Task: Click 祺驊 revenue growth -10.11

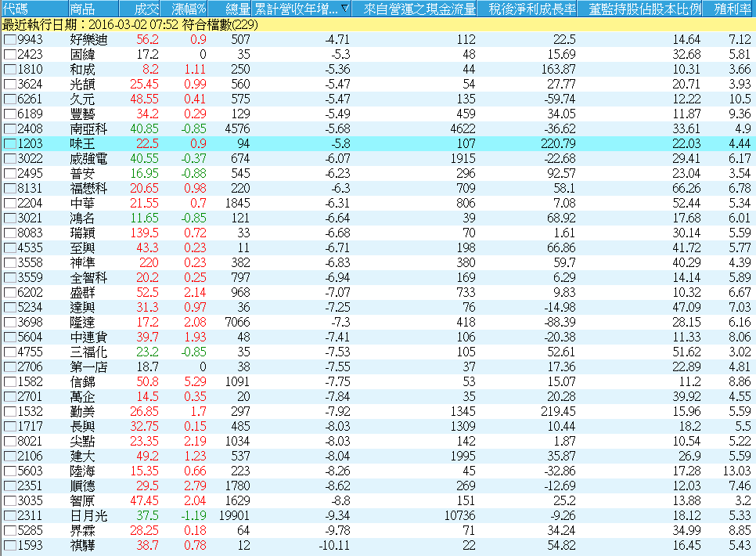Action: click(334, 546)
